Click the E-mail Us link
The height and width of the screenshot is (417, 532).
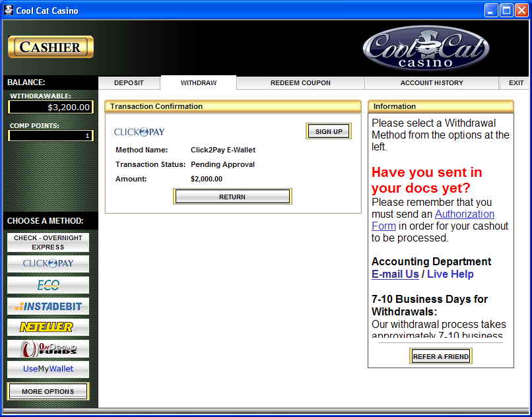(x=395, y=274)
